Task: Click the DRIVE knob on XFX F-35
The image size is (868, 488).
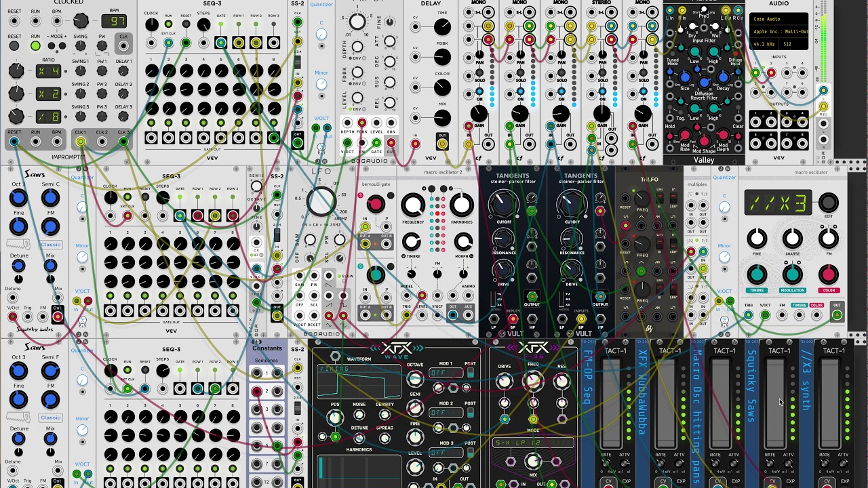Action: click(x=504, y=382)
